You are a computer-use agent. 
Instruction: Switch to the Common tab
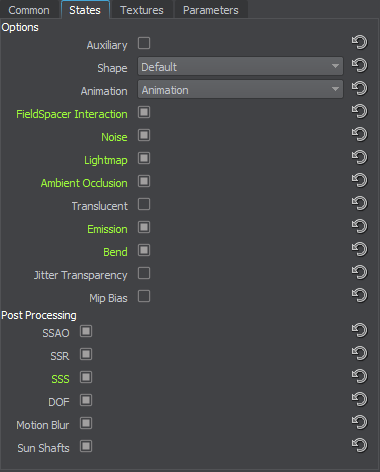[x=29, y=10]
